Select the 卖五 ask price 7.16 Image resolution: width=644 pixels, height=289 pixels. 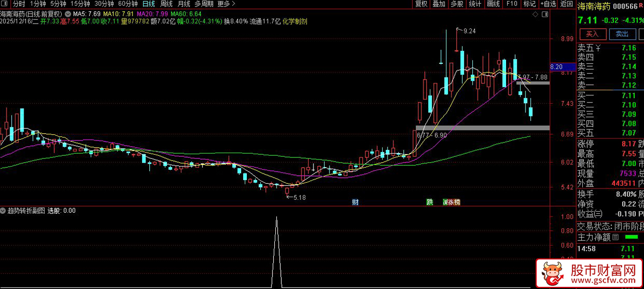coord(628,48)
